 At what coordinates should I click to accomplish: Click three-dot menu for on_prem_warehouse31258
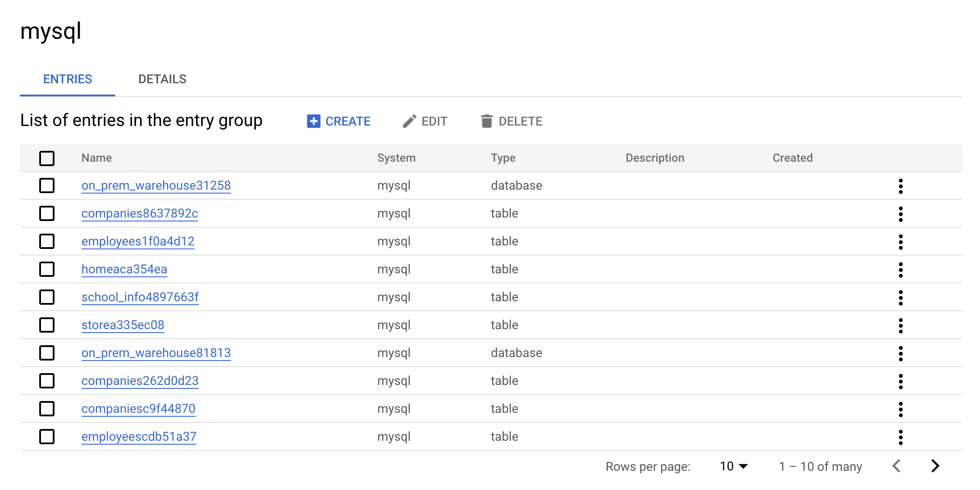(900, 185)
